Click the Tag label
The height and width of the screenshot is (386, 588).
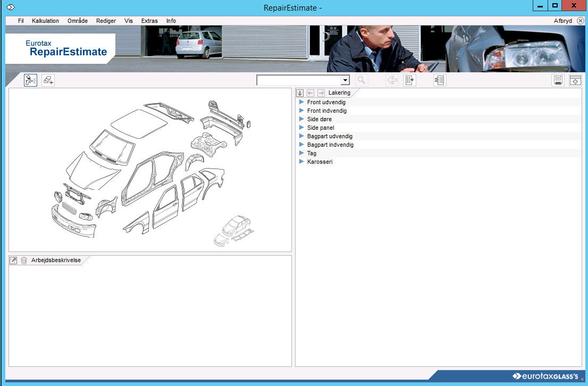click(312, 153)
